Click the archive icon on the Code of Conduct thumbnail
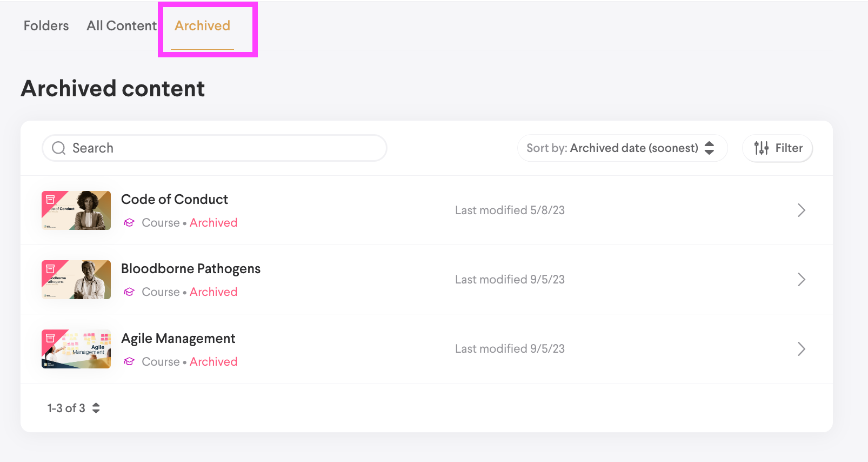This screenshot has height=462, width=868. click(51, 200)
